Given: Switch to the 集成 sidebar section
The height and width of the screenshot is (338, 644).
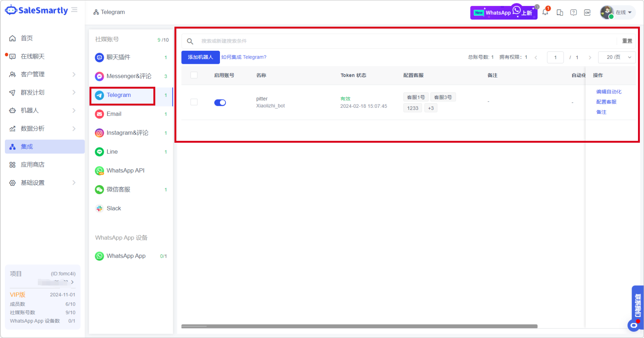Looking at the screenshot, I should tap(26, 146).
